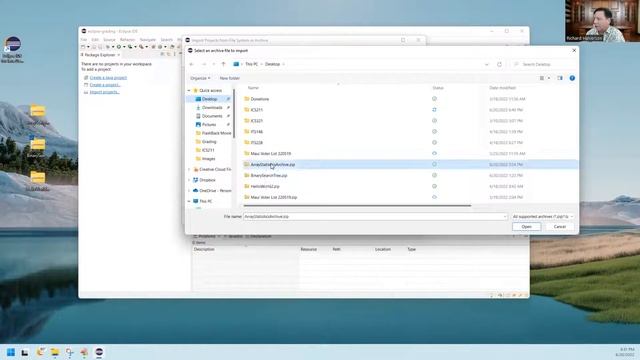Image resolution: width=640 pixels, height=360 pixels.
Task: Click the New folder button
Action: click(x=229, y=78)
